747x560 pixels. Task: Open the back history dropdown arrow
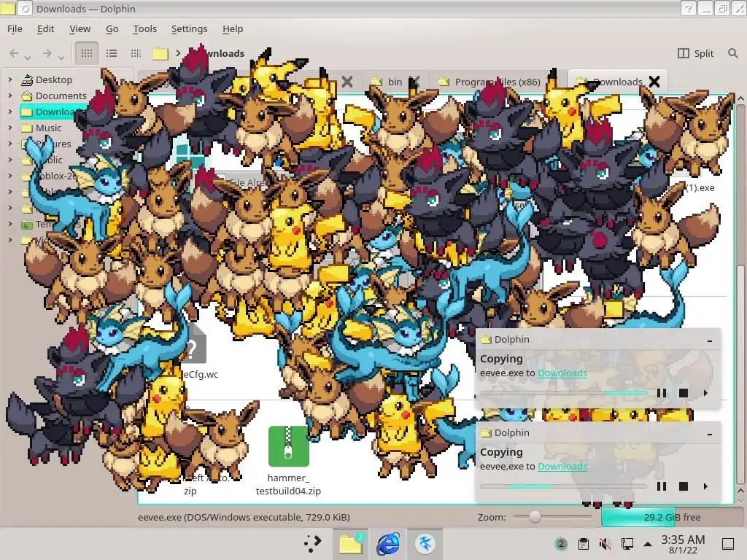(28, 58)
